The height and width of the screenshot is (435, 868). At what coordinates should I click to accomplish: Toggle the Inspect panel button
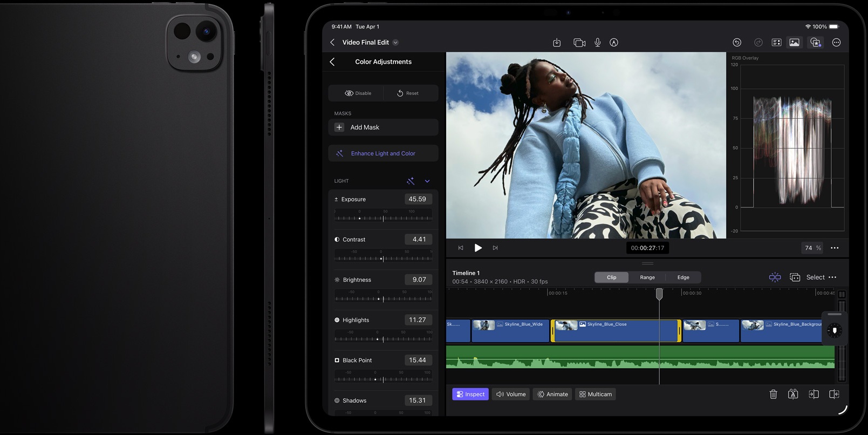(470, 395)
